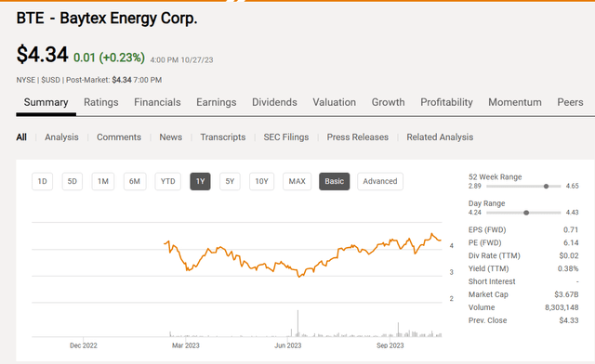Click the PE (FWD) value 6.14
This screenshot has width=595, height=364.
point(571,243)
